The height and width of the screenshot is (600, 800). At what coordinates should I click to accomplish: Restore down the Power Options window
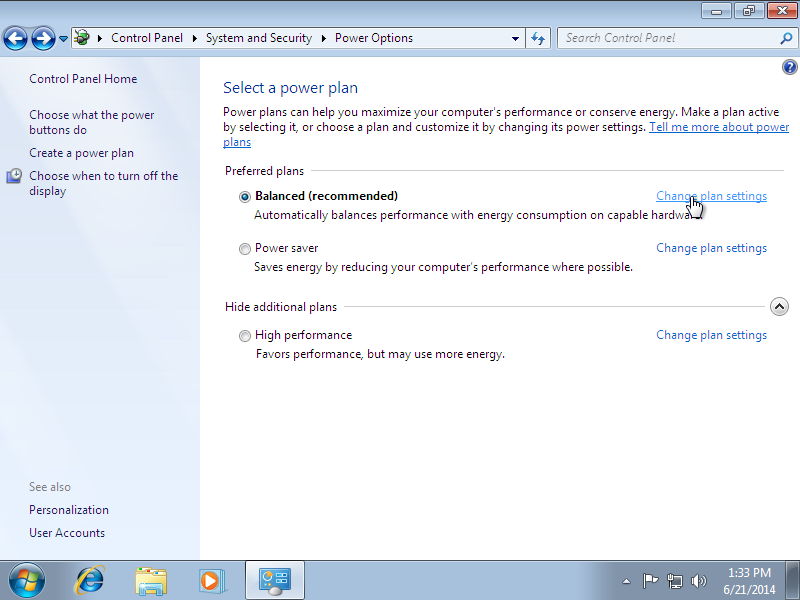point(748,11)
